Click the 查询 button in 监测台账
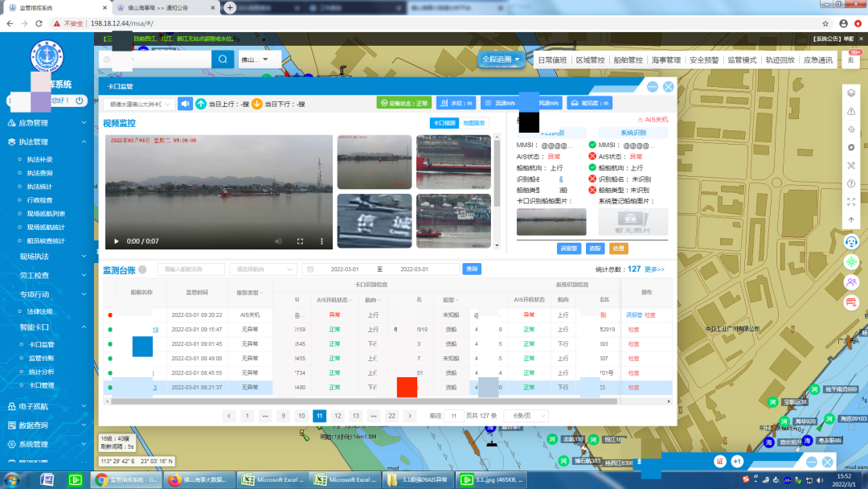868x489 pixels. (x=472, y=269)
